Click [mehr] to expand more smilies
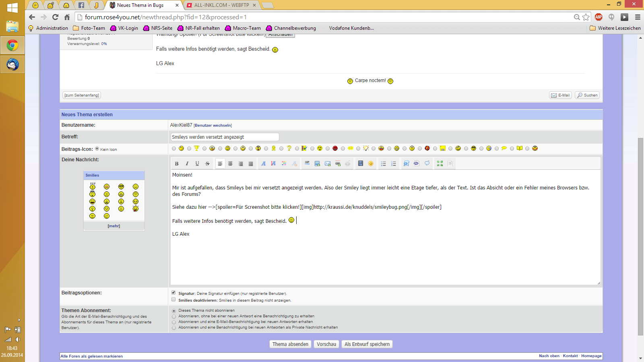This screenshot has height=362, width=644. pyautogui.click(x=114, y=226)
